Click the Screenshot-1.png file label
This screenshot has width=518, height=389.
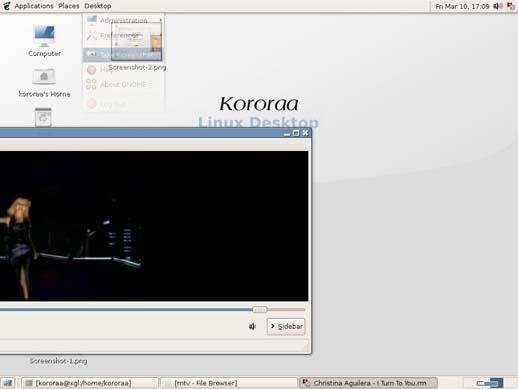[x=58, y=361]
